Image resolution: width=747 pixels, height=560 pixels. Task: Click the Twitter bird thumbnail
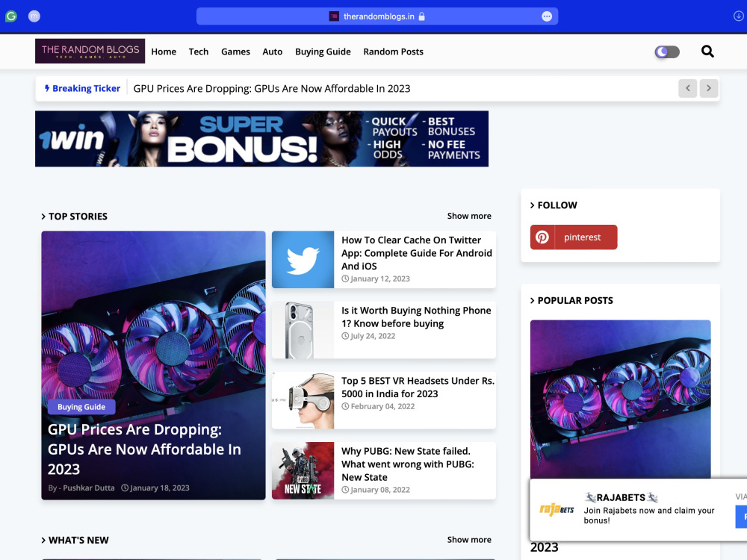point(303,260)
